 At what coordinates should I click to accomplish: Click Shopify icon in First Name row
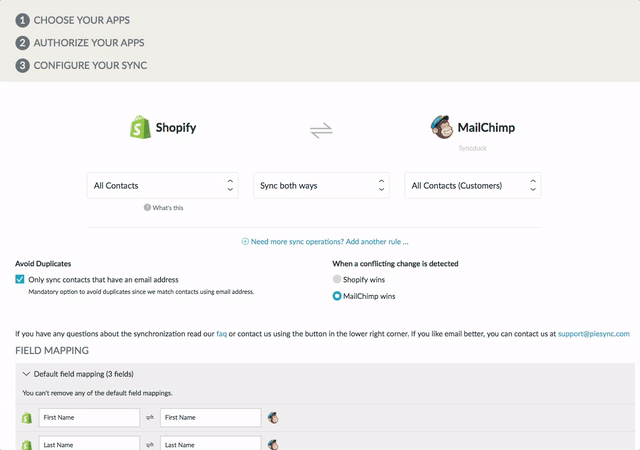[x=27, y=418]
